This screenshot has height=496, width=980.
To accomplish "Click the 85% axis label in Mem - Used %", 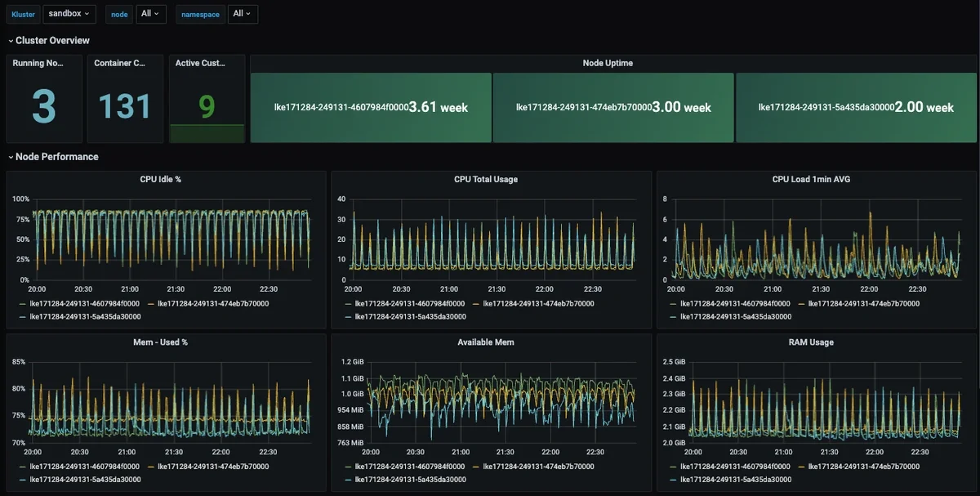I will pyautogui.click(x=20, y=361).
